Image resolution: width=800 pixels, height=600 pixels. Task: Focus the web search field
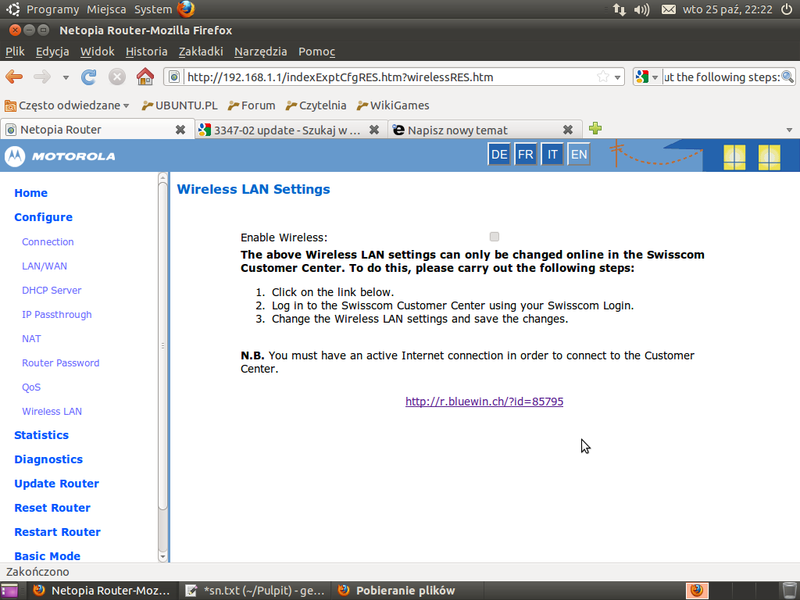pyautogui.click(x=721, y=77)
